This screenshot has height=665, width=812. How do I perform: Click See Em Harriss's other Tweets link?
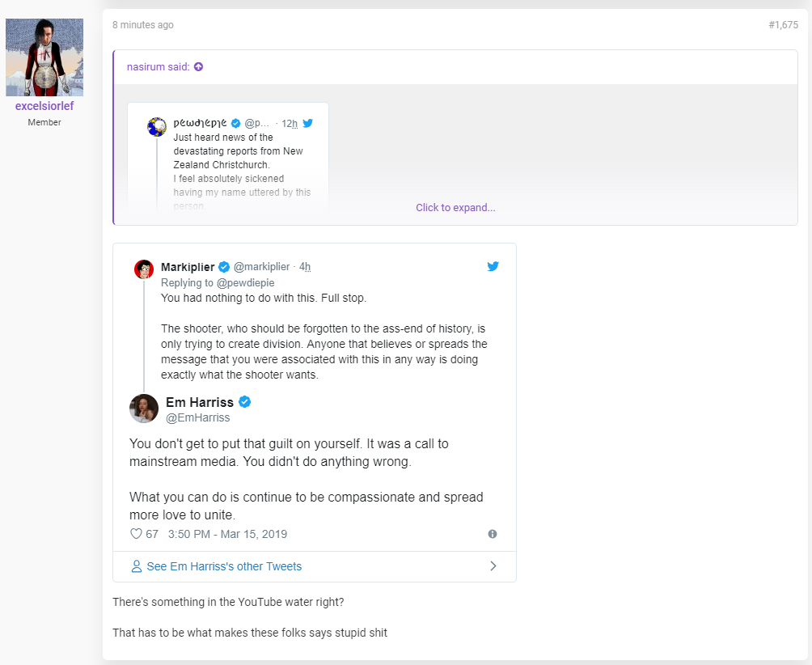224,566
